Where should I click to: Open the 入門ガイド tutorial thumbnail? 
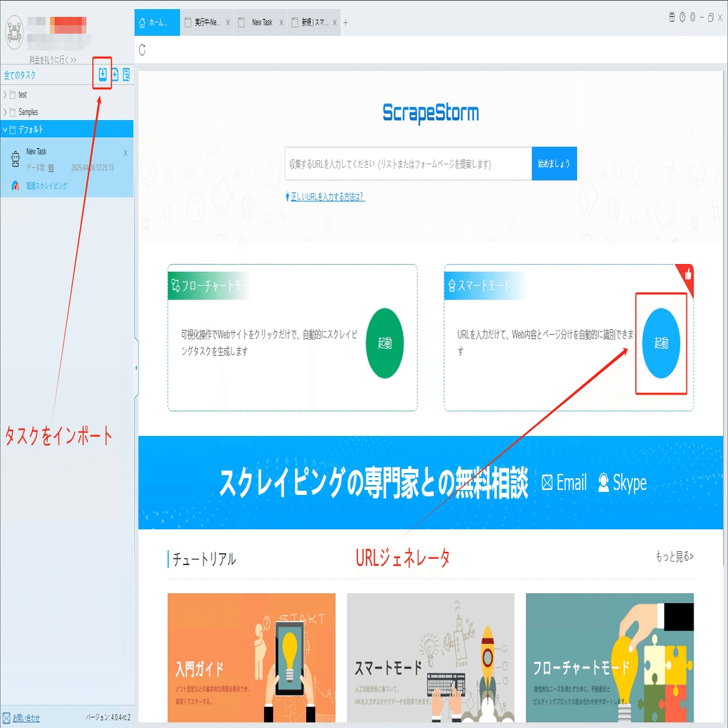click(x=251, y=657)
